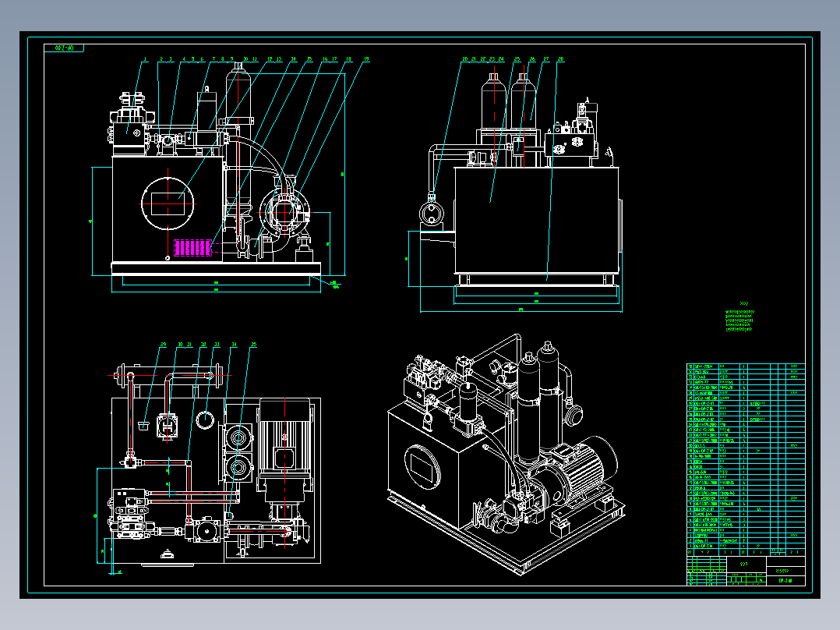
Task: Select the magenta hatched cooler block
Action: click(x=193, y=248)
